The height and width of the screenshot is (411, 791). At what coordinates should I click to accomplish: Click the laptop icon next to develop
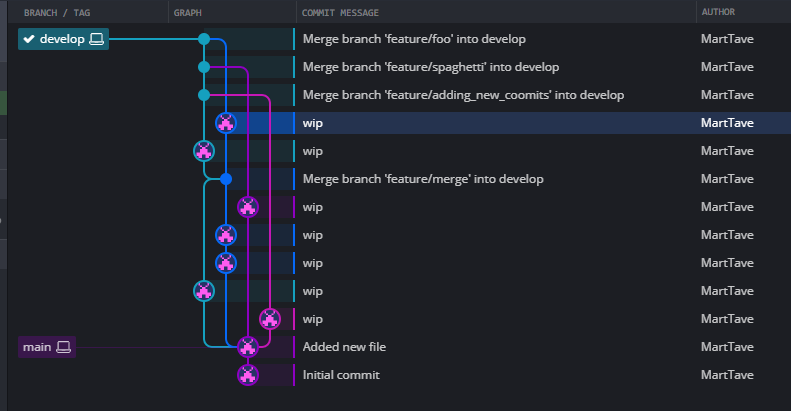tap(96, 39)
